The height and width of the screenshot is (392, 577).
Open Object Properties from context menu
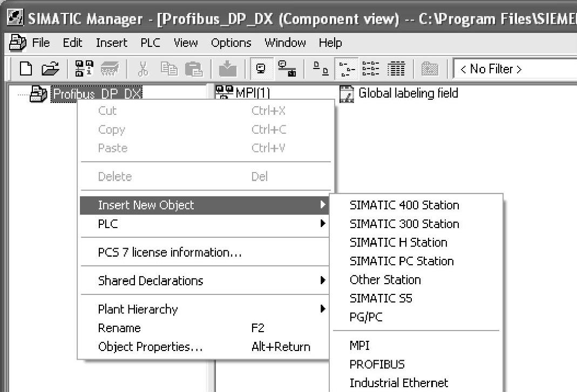pyautogui.click(x=150, y=347)
